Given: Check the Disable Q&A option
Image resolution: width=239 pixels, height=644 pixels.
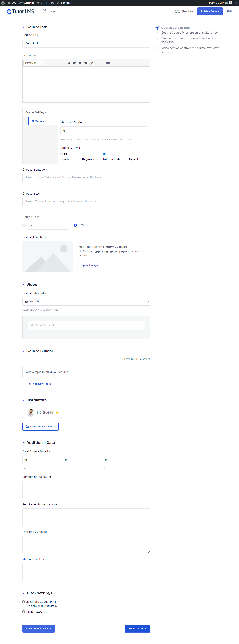Looking at the screenshot, I should point(23,612).
